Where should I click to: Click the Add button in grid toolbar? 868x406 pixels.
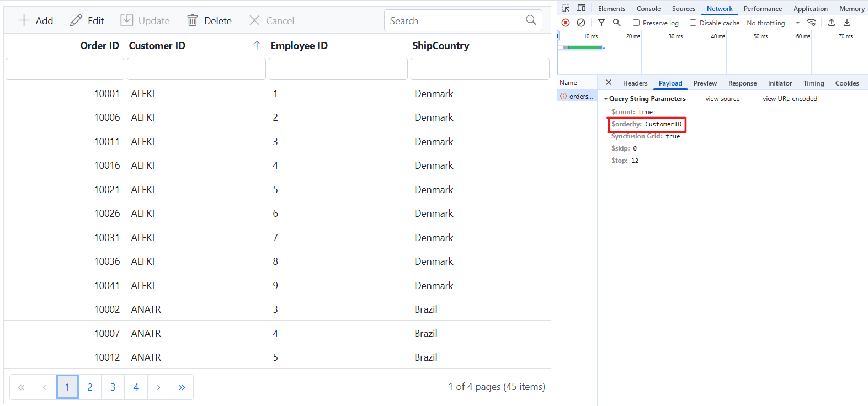point(36,21)
